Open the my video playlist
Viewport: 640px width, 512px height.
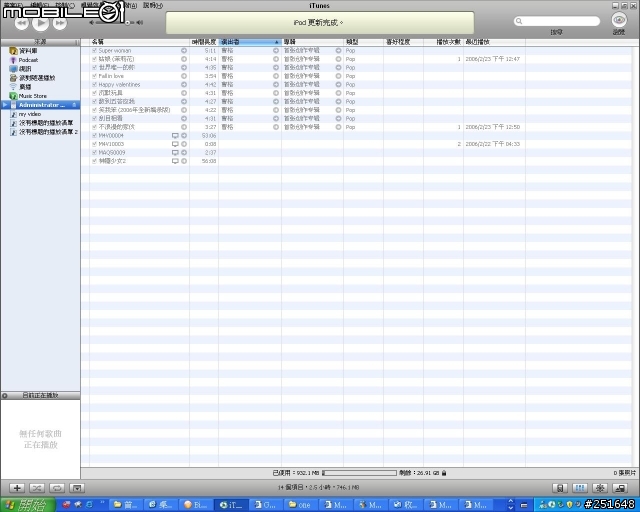(29, 114)
